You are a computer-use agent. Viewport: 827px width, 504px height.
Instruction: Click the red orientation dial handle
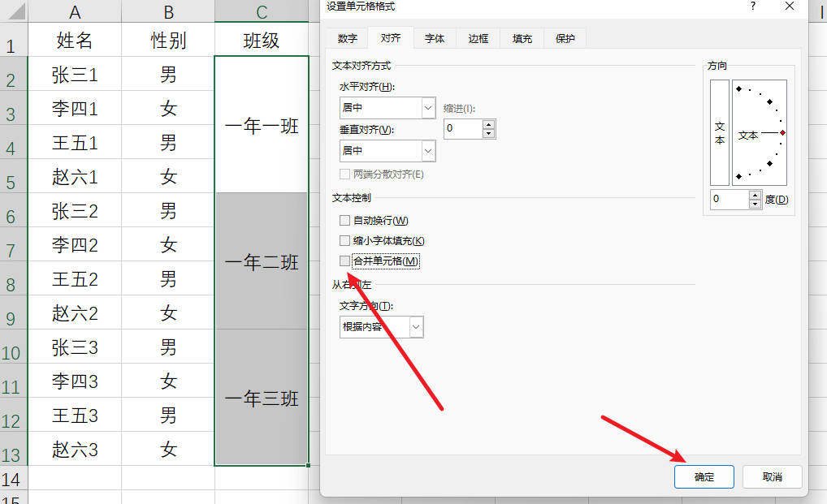[x=782, y=132]
